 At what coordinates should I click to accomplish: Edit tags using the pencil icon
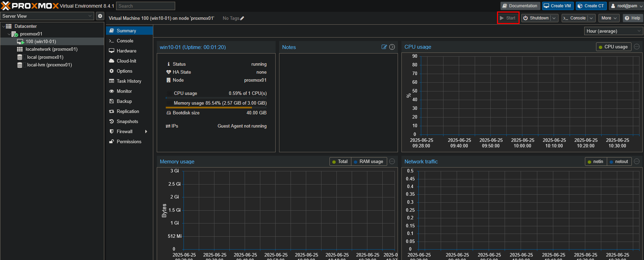point(242,18)
